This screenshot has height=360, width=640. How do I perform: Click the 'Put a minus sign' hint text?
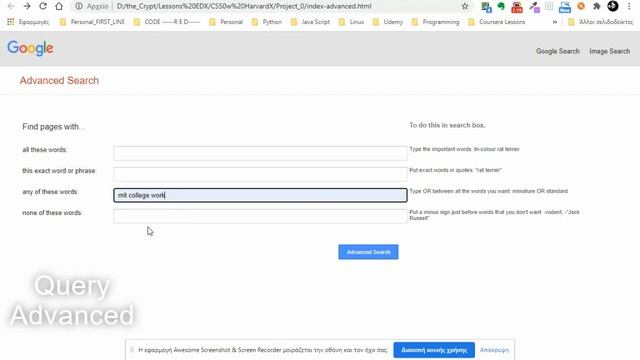coord(494,215)
